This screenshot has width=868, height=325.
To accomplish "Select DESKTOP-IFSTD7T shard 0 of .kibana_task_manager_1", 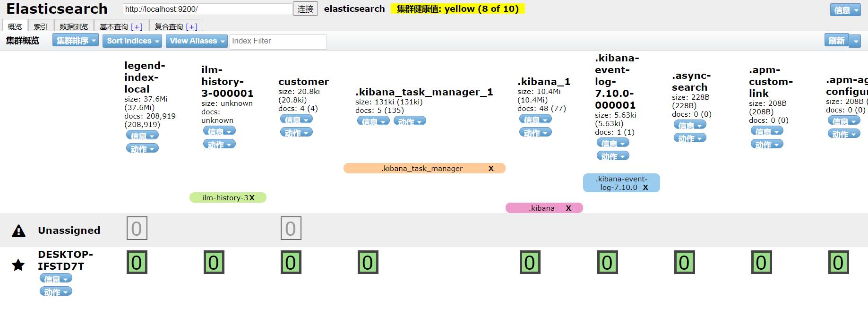I will tap(368, 263).
